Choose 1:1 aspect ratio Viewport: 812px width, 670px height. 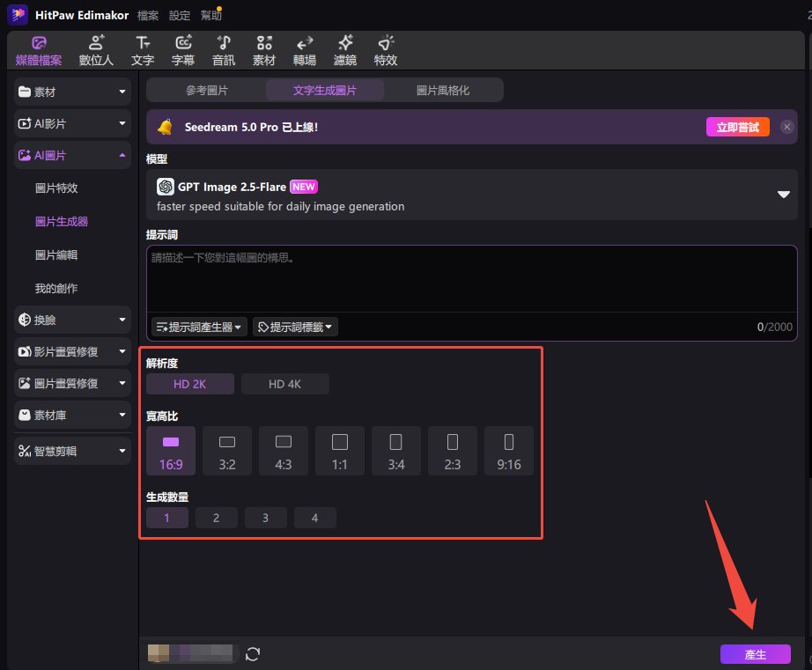[x=340, y=451]
